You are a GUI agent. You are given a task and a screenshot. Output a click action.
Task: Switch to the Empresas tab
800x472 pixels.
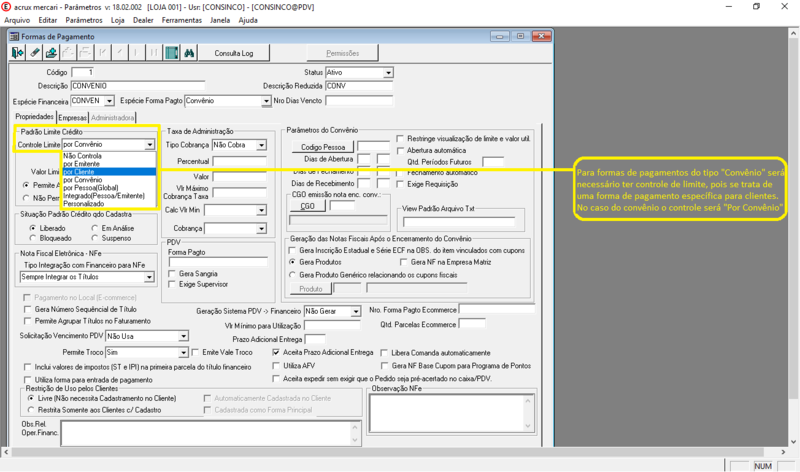click(x=73, y=118)
